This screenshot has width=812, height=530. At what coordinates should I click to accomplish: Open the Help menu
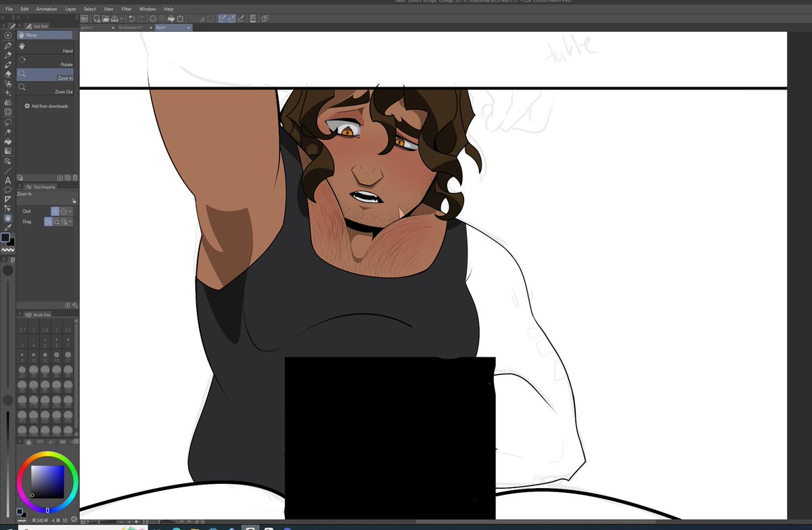pyautogui.click(x=168, y=9)
